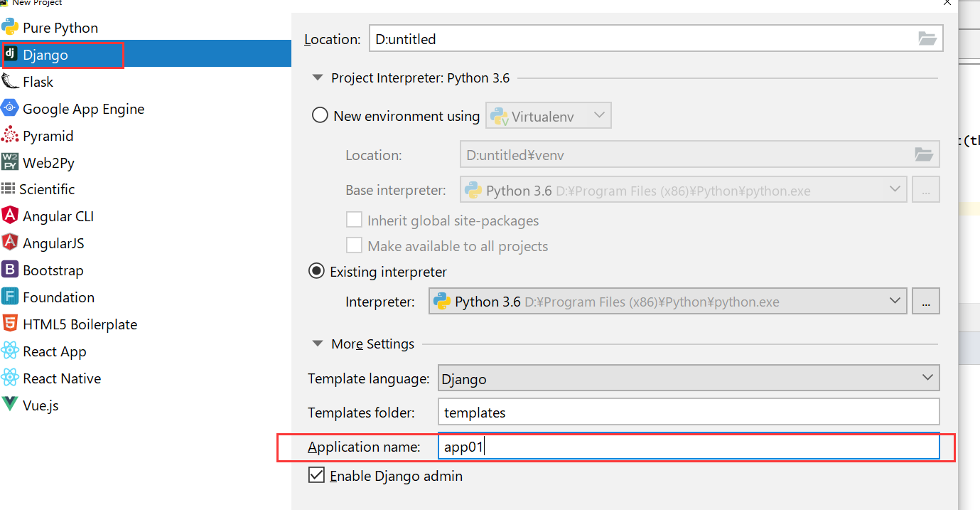The image size is (980, 510).
Task: Select Existing interpreter radio button
Action: point(316,272)
